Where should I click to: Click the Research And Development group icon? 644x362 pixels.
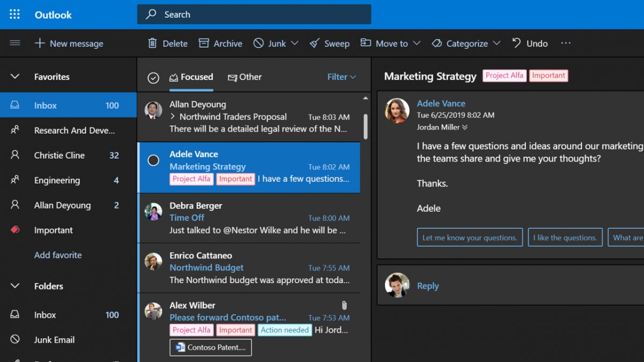coord(15,130)
